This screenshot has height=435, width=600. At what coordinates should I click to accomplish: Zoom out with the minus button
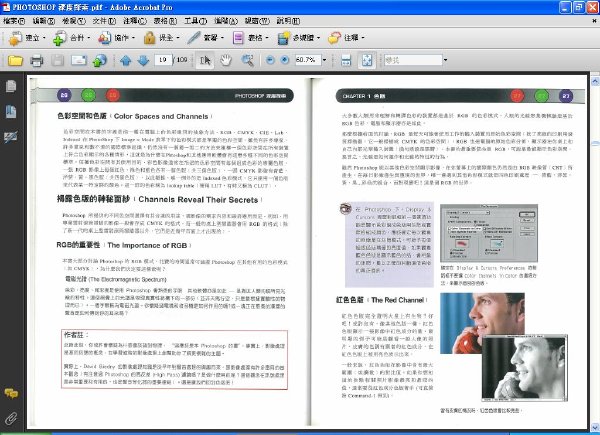pos(270,60)
